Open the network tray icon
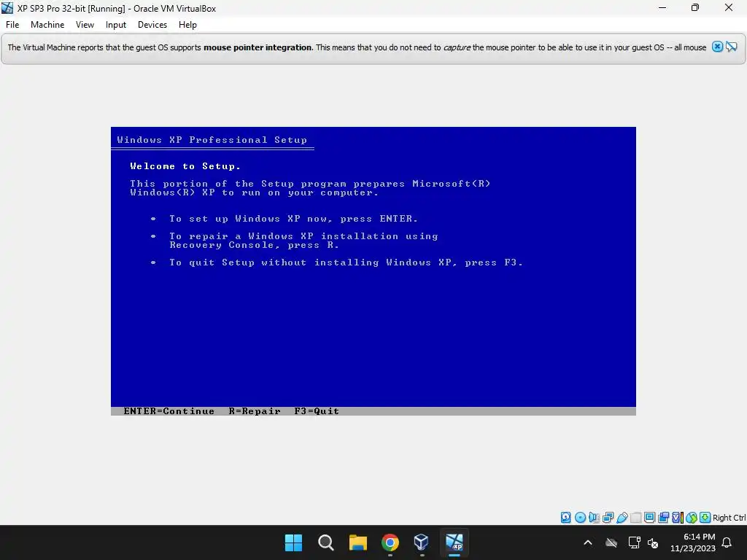 tap(634, 542)
